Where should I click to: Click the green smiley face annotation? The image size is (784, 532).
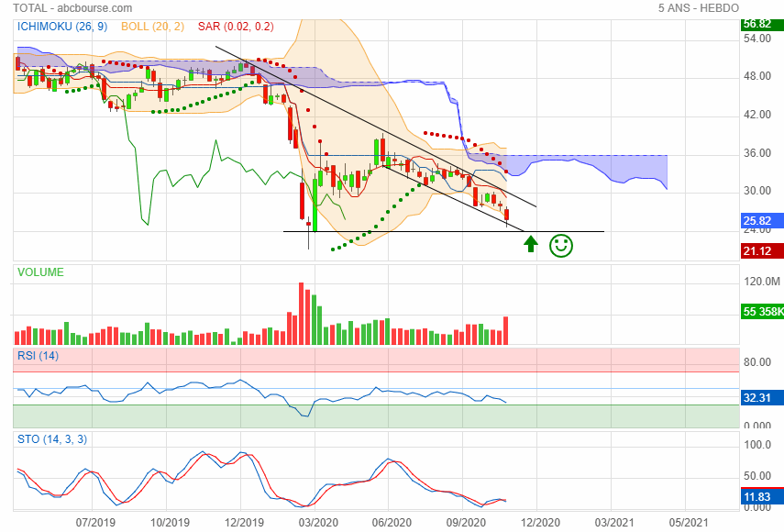[x=561, y=246]
